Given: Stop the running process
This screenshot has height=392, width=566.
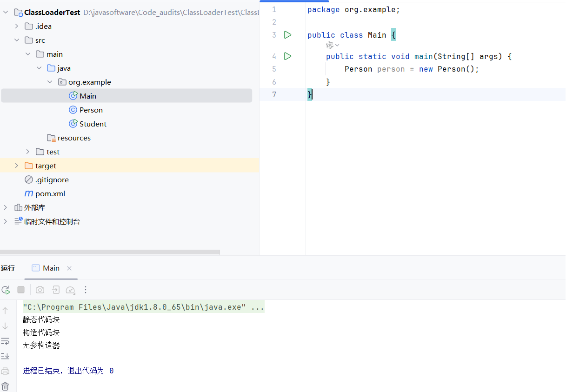Looking at the screenshot, I should (21, 290).
